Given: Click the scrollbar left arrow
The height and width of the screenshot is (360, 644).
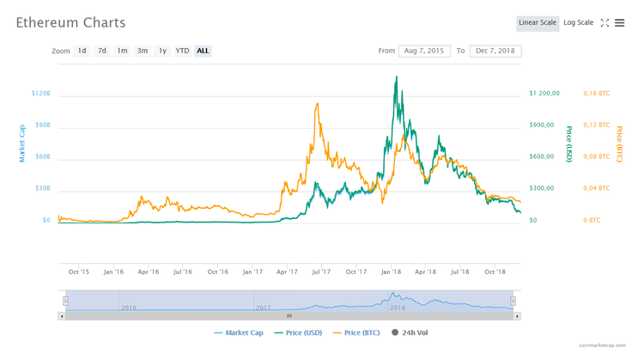Looking at the screenshot, I should [x=61, y=316].
